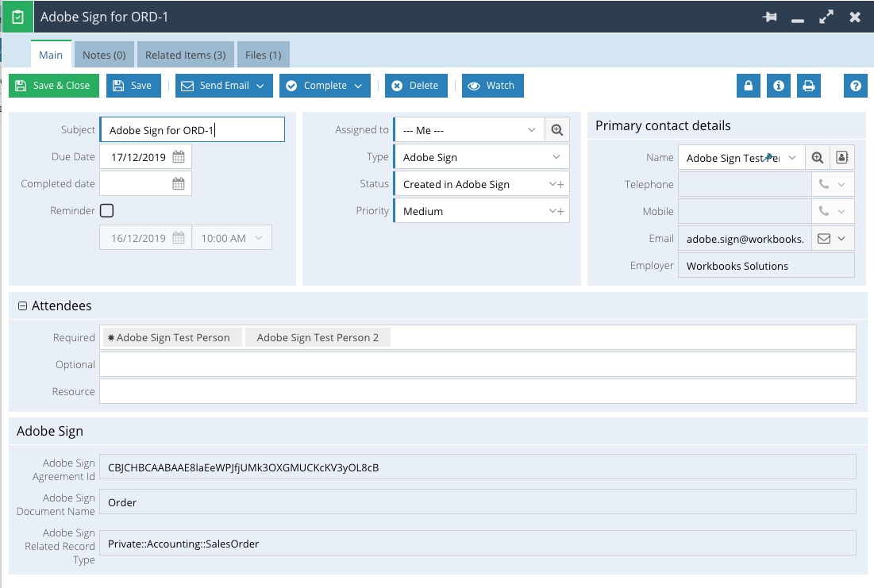Click the Save & Close button
This screenshot has width=874, height=588.
click(53, 86)
